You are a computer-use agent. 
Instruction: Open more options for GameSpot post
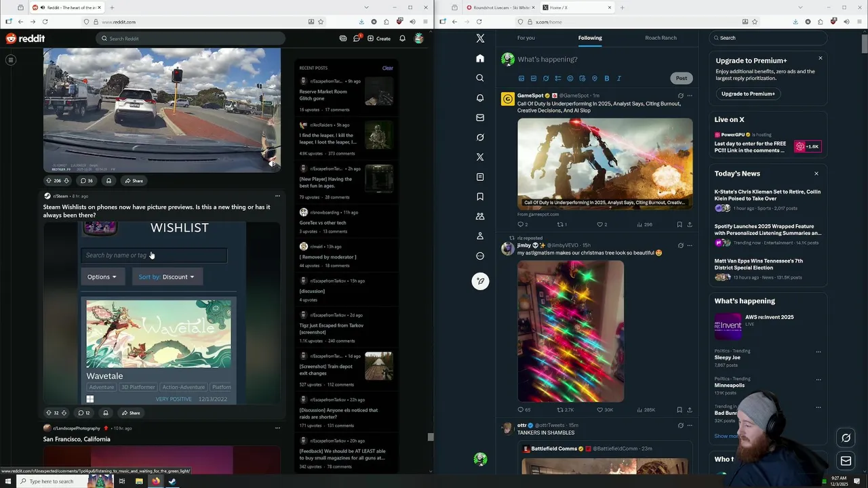click(690, 96)
